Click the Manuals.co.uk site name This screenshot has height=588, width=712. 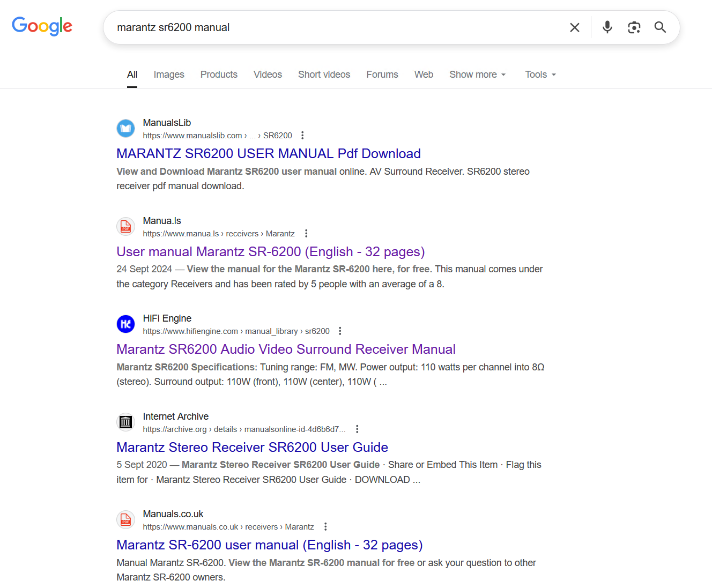173,514
